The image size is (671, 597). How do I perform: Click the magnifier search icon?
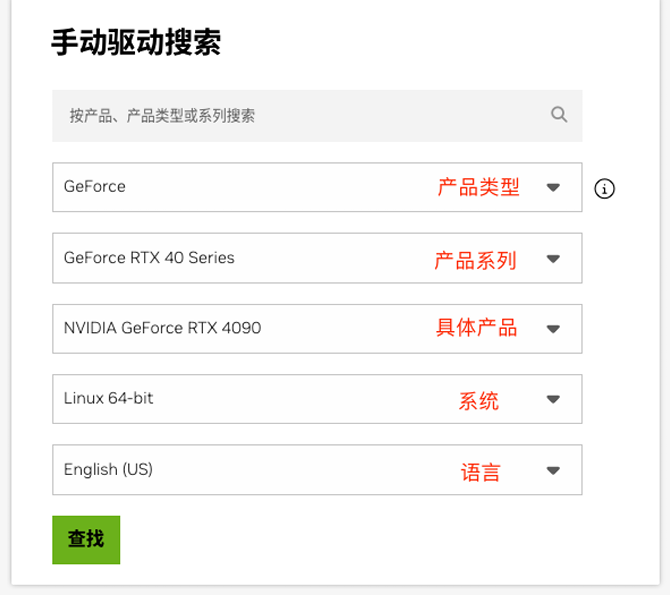click(559, 115)
